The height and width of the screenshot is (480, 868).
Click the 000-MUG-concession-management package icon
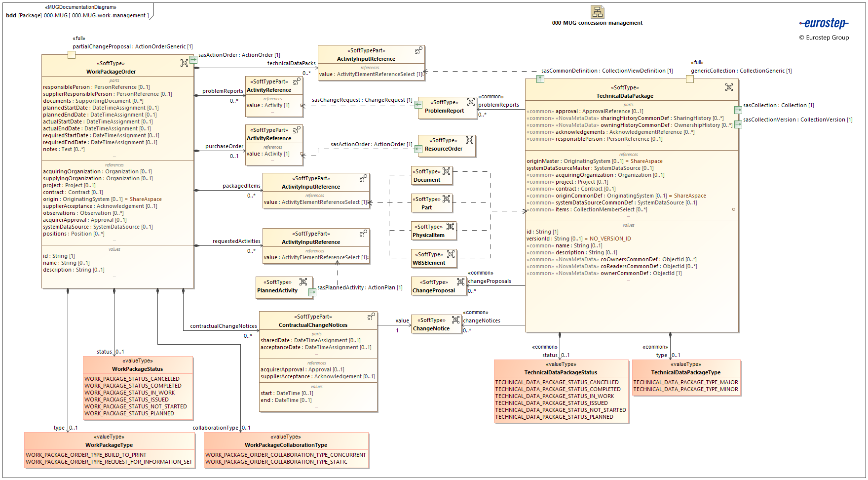[x=597, y=12]
